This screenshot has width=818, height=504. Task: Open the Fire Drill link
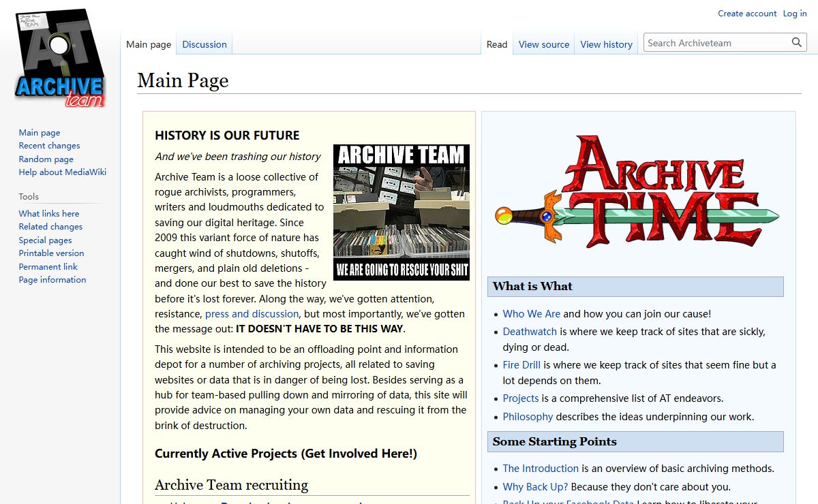pyautogui.click(x=521, y=365)
